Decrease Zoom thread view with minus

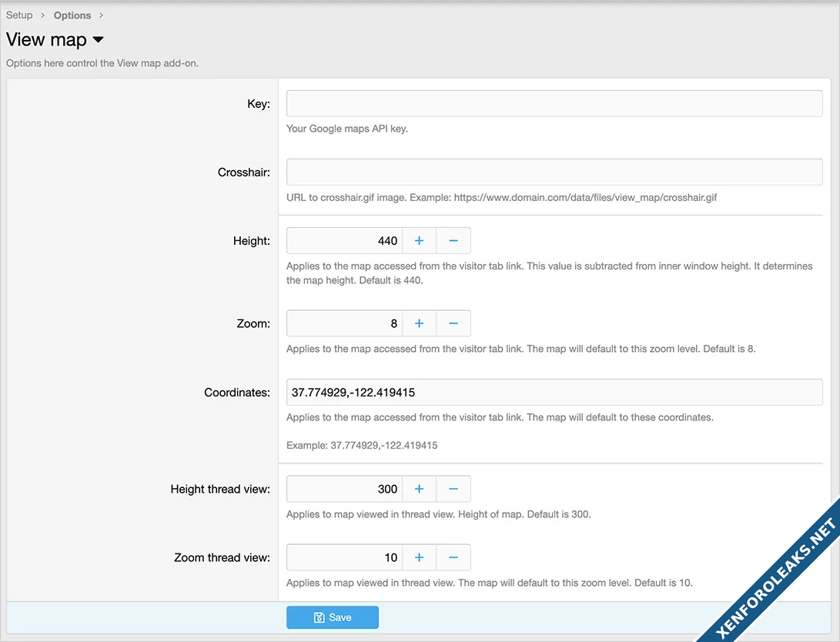453,557
